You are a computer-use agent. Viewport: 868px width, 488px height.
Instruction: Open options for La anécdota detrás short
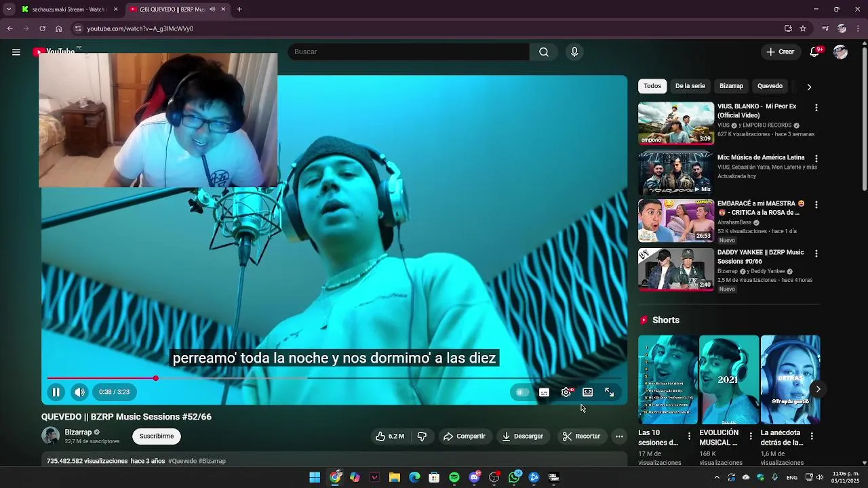(x=812, y=436)
